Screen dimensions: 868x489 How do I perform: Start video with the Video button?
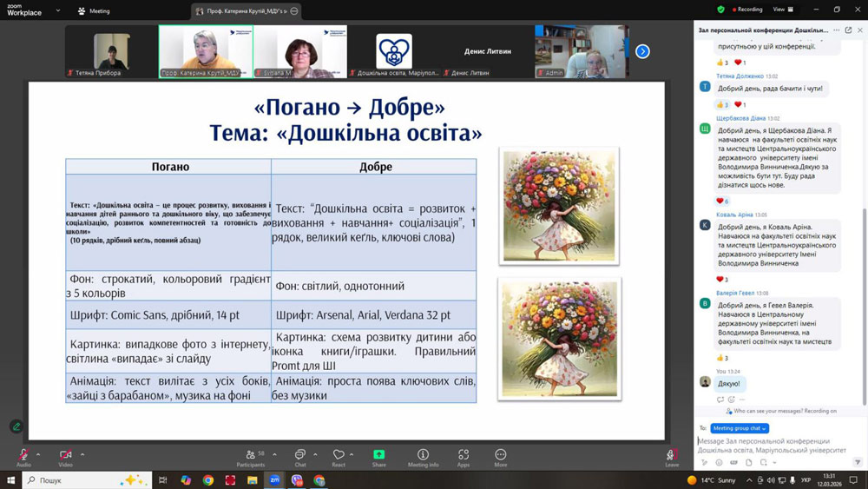[65, 455]
